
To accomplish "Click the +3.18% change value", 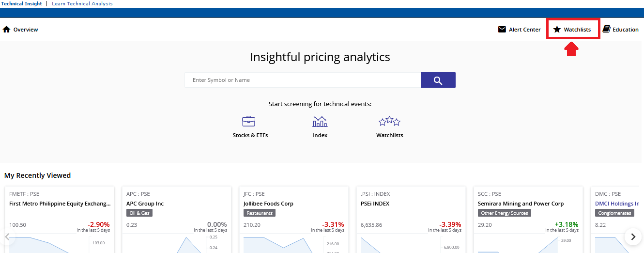I will [x=567, y=224].
